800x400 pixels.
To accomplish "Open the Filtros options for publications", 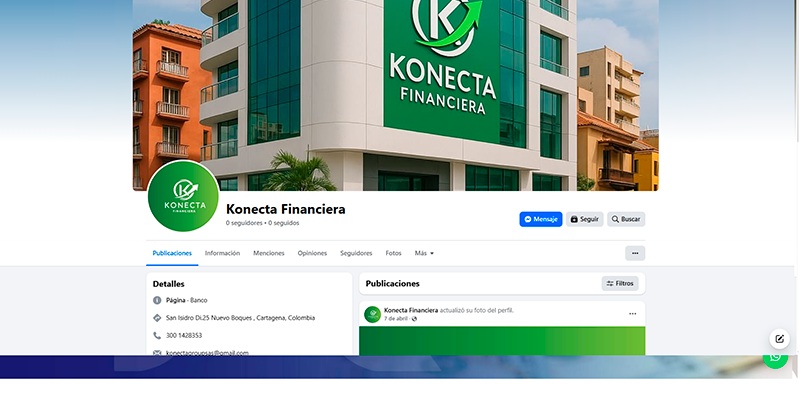I will pos(620,284).
